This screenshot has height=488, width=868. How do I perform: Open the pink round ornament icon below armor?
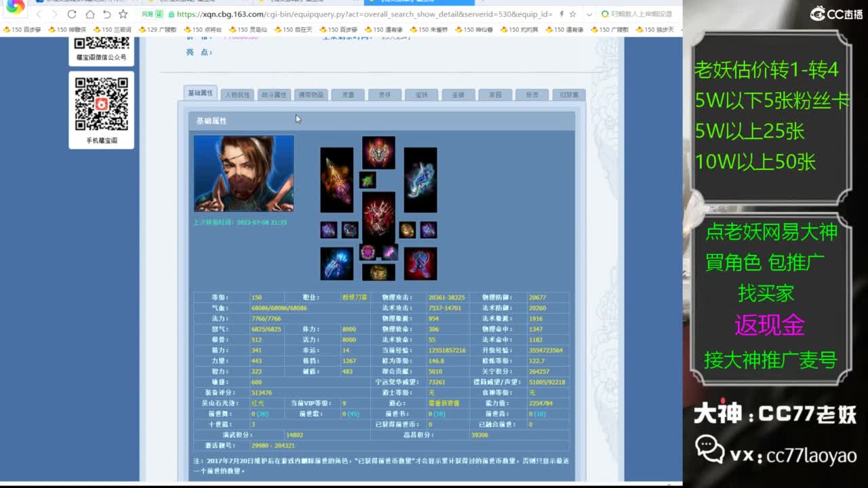coord(368,253)
